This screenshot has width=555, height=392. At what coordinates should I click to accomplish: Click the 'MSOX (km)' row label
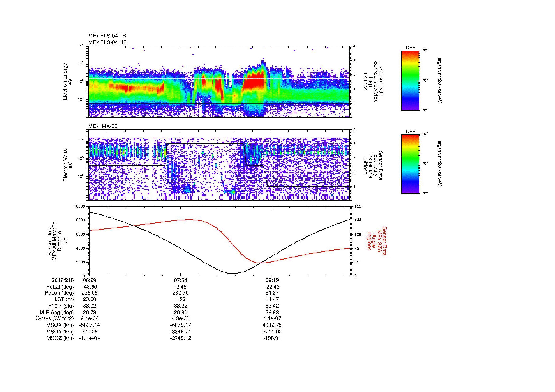coord(60,325)
